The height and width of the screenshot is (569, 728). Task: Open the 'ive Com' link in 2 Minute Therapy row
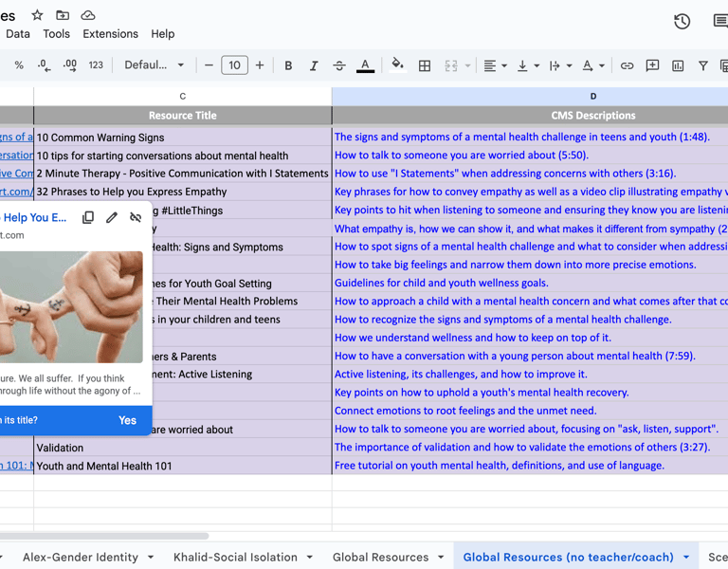17,174
